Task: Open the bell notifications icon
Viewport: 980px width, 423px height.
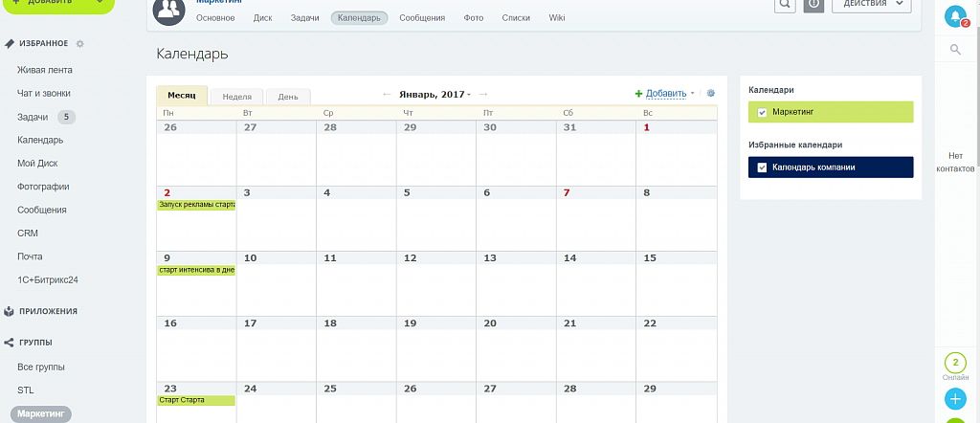Action: pos(955,16)
